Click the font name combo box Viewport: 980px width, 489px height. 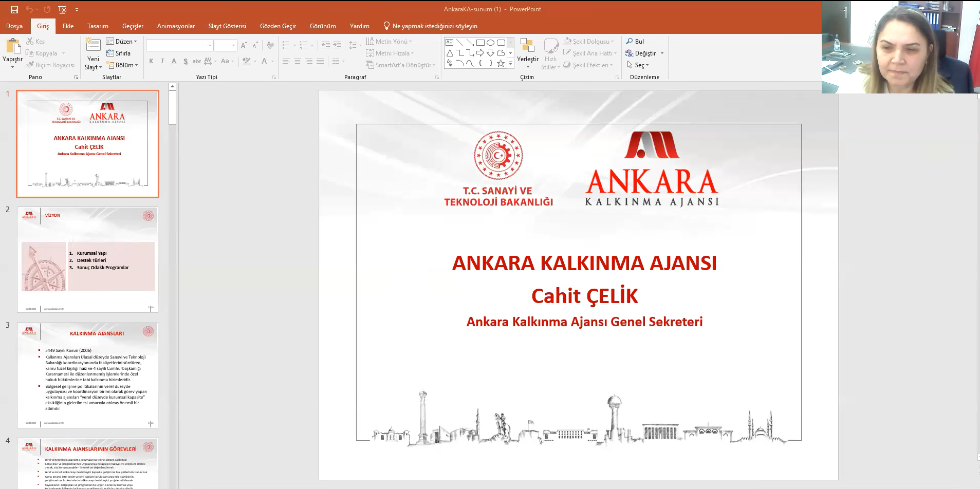pos(180,46)
